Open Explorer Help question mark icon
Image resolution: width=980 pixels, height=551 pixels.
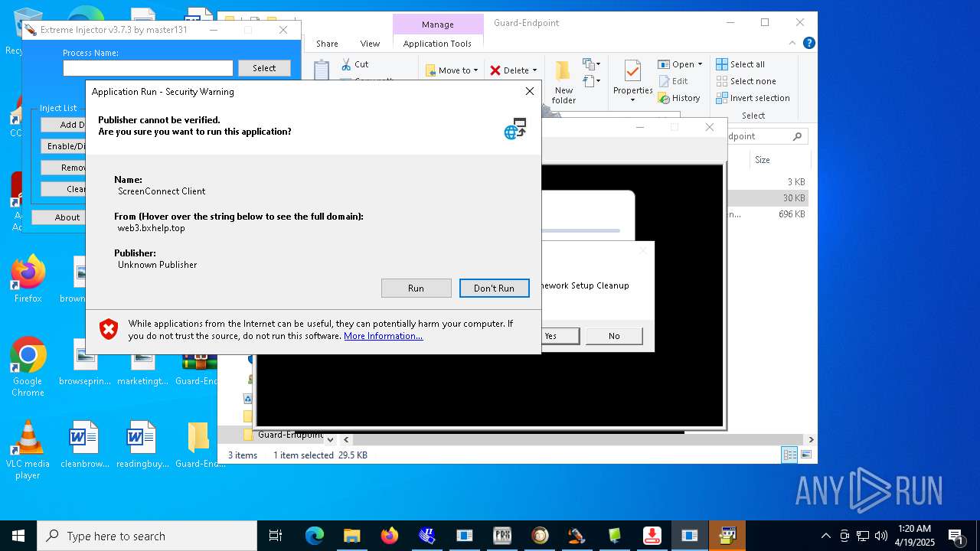point(808,44)
